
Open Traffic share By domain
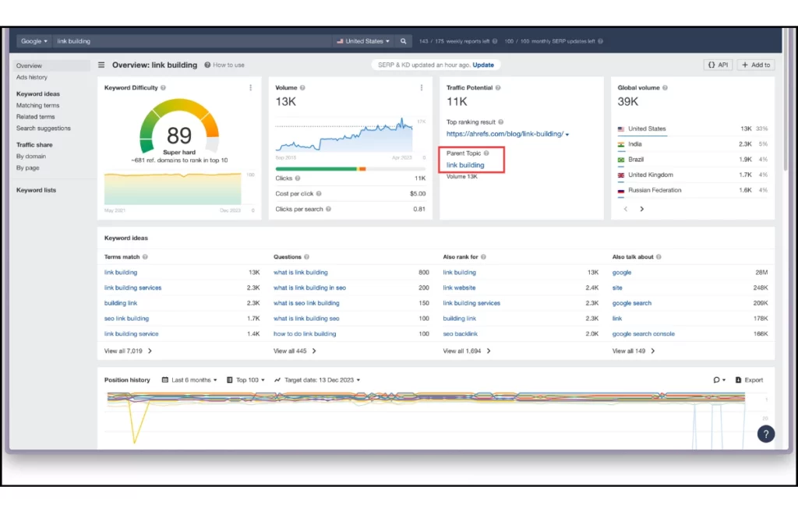coord(31,156)
